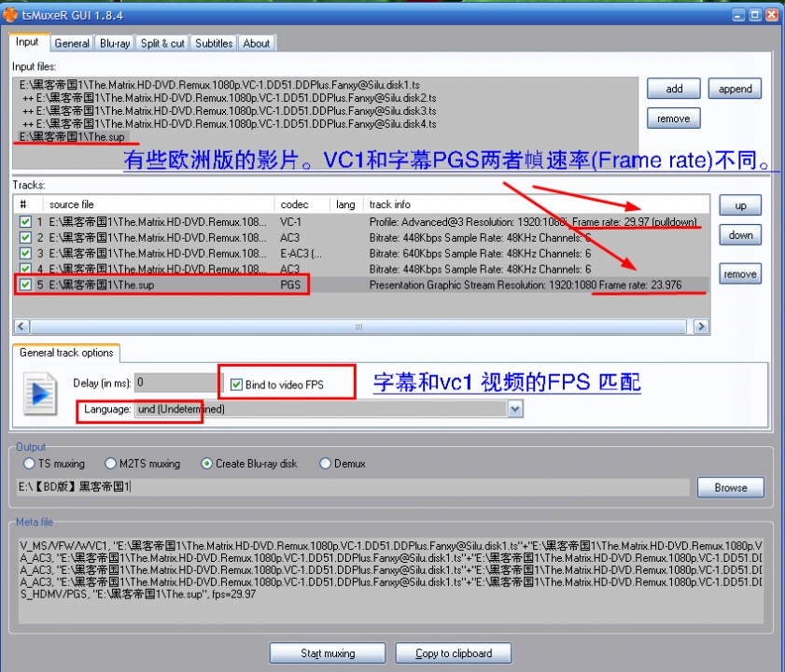Toggle Bind to video FPS checkbox
This screenshot has height=672, width=785.
tap(236, 385)
